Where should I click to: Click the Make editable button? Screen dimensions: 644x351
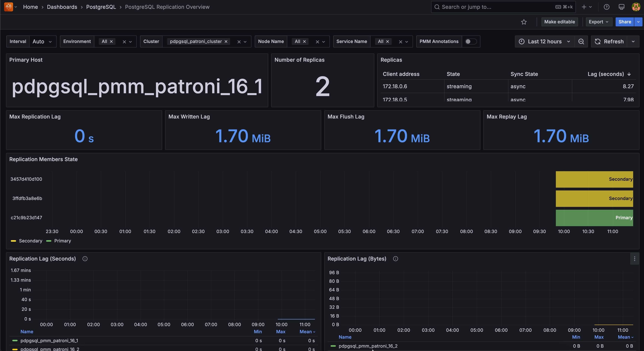click(x=560, y=22)
